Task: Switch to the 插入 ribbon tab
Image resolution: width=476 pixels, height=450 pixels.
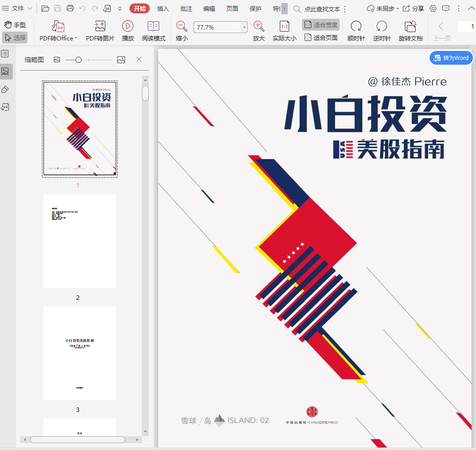Action: point(163,8)
